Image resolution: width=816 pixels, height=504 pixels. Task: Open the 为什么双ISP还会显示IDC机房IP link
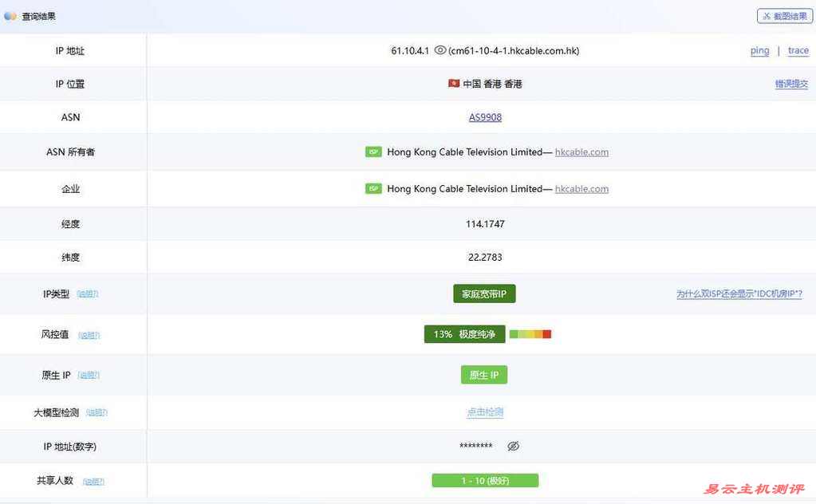739,294
